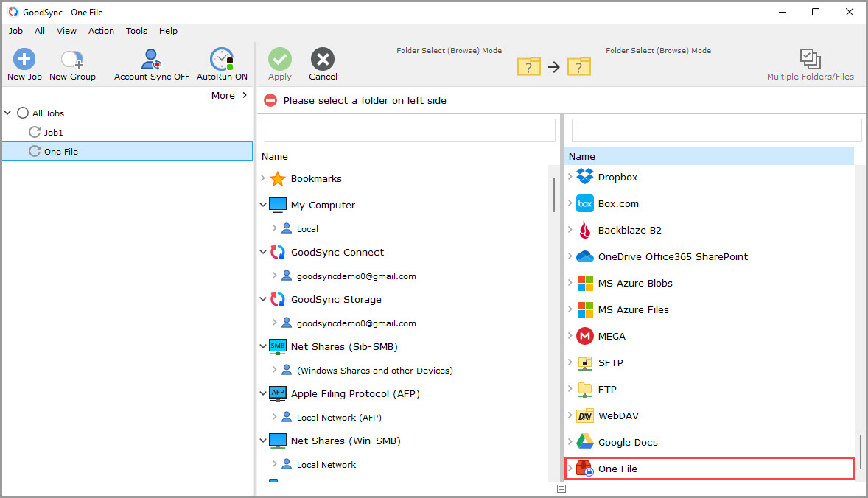Viewport: 868px width, 498px height.
Task: Expand Local under My Computer
Action: [274, 228]
